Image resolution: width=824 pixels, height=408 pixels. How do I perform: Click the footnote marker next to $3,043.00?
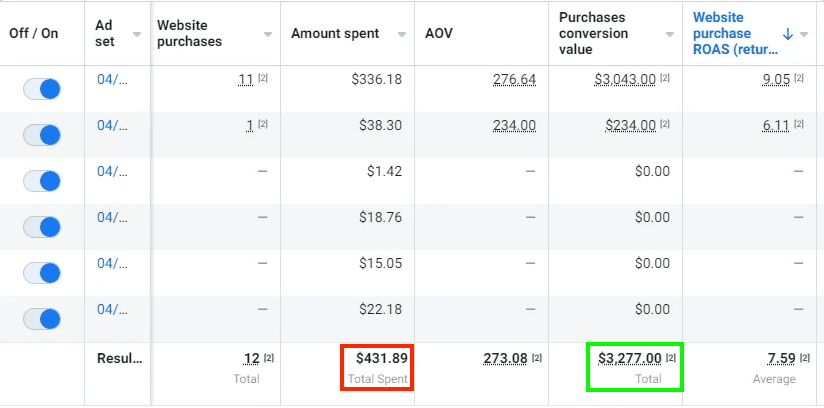pyautogui.click(x=666, y=78)
